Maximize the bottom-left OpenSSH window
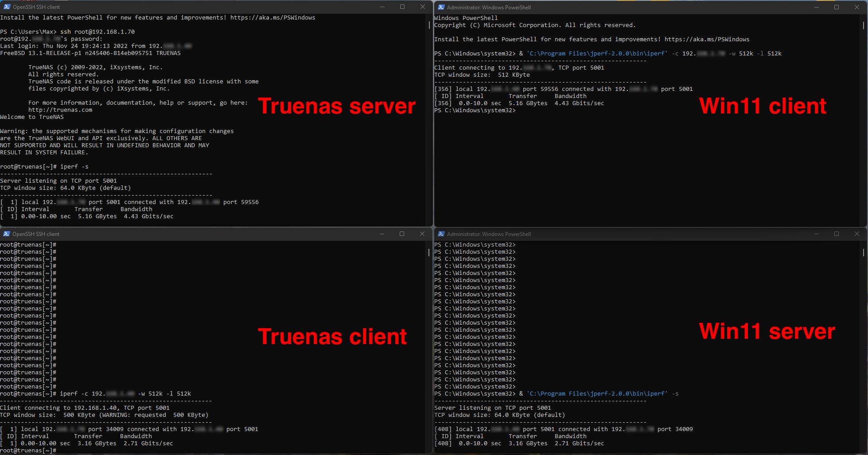 [402, 234]
